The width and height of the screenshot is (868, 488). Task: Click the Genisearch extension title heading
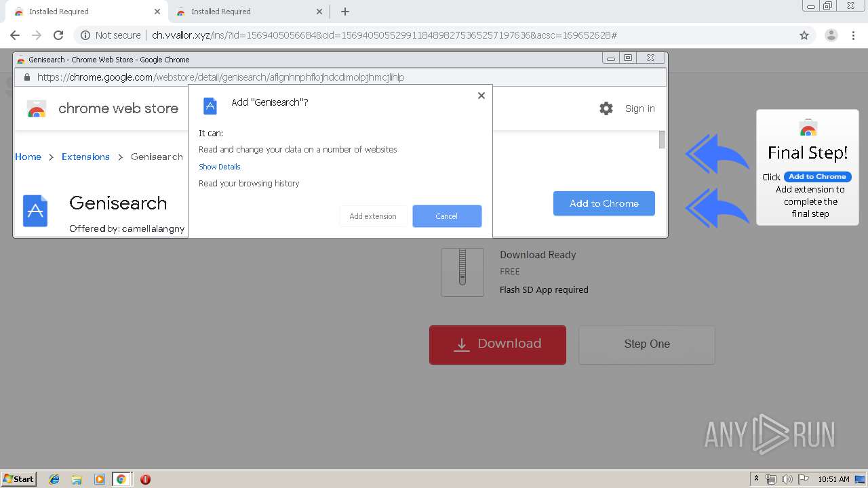118,203
